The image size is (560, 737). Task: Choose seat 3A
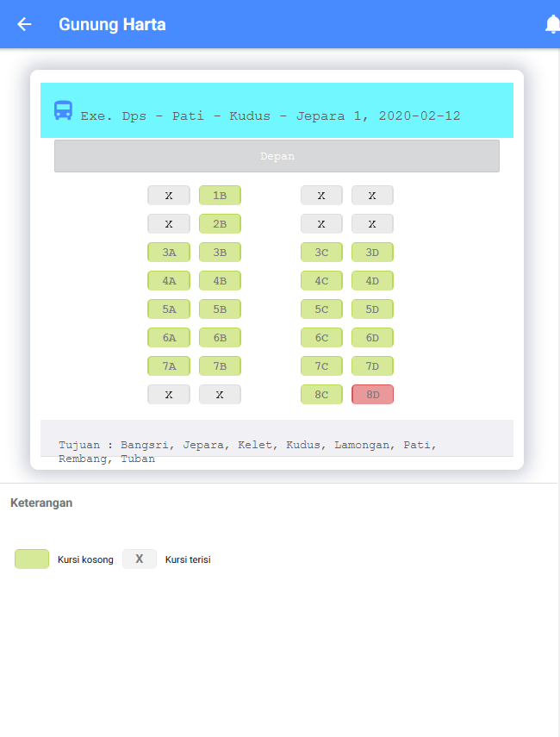[x=169, y=252]
